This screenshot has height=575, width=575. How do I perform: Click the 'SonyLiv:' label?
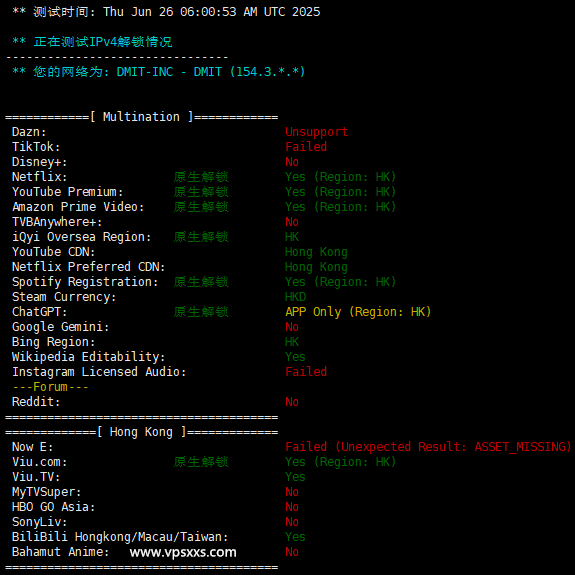coord(40,522)
